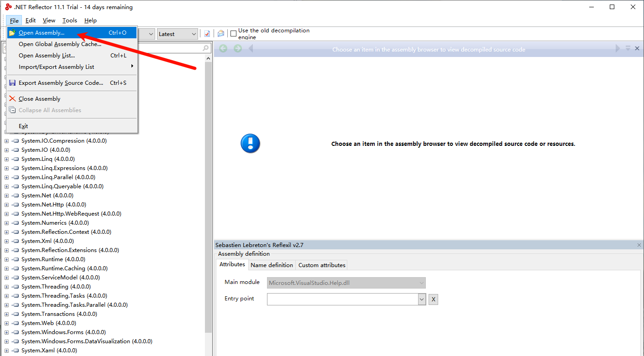Screen dimensions: 644x356
Task: Click the search magnifier icon
Action: pos(206,48)
